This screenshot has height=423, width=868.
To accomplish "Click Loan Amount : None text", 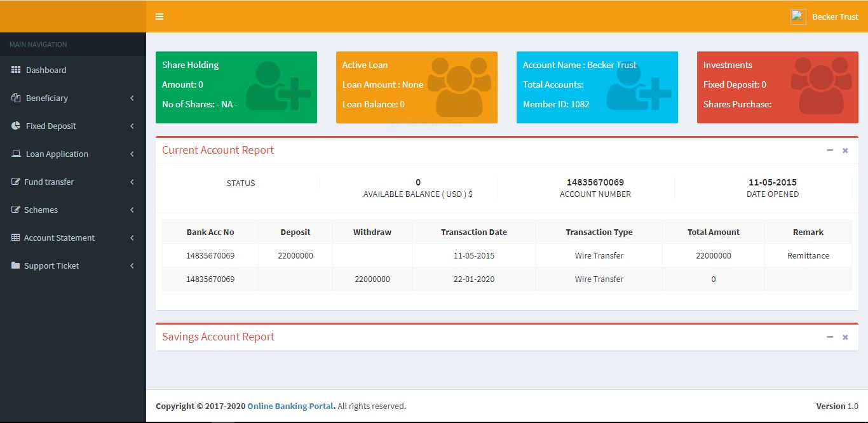I will click(x=383, y=84).
